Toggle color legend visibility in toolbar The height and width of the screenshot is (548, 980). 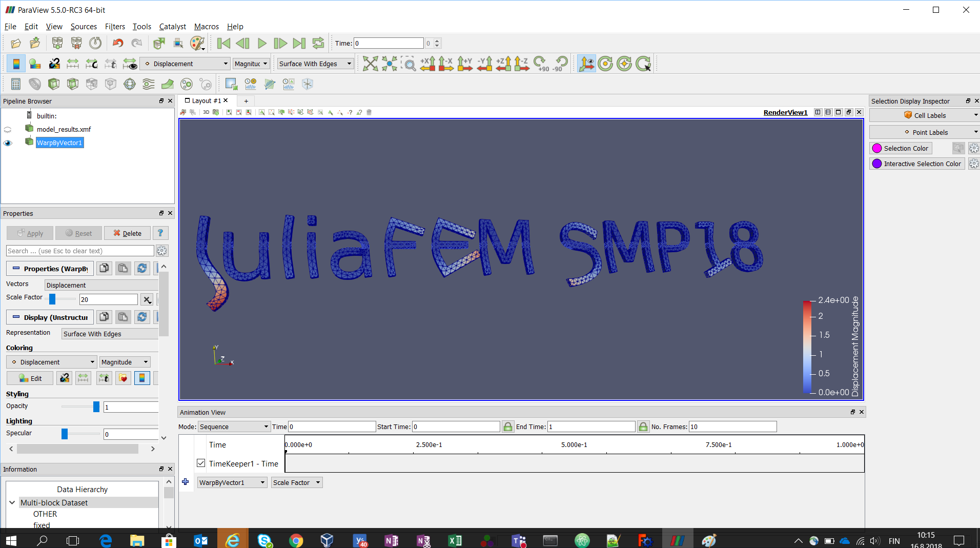point(16,64)
